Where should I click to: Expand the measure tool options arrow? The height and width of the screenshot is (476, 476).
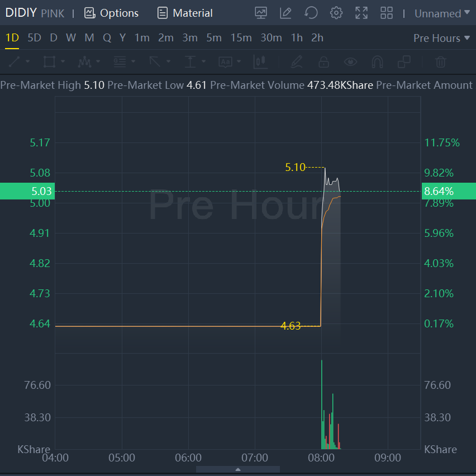click(204, 61)
